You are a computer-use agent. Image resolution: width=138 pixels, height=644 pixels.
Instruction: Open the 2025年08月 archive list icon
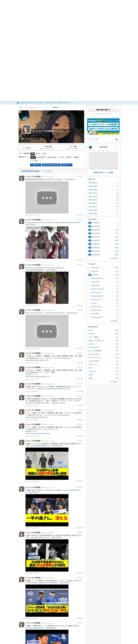(x=90, y=223)
